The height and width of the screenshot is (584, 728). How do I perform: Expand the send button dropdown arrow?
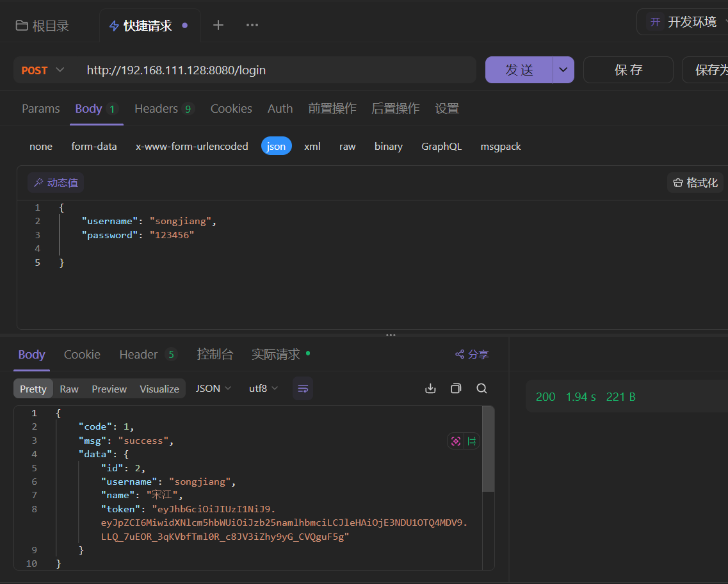563,70
